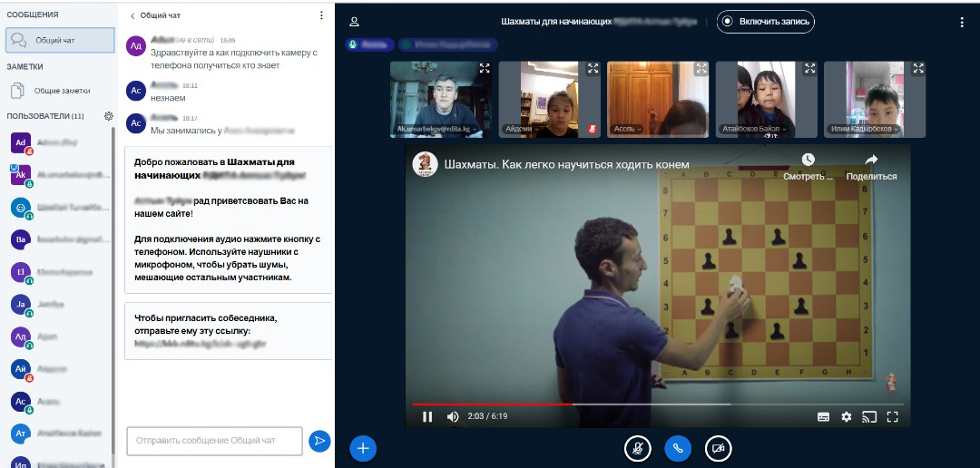980x468 pixels.
Task: Open meeting options menu at top right
Action: 962,22
